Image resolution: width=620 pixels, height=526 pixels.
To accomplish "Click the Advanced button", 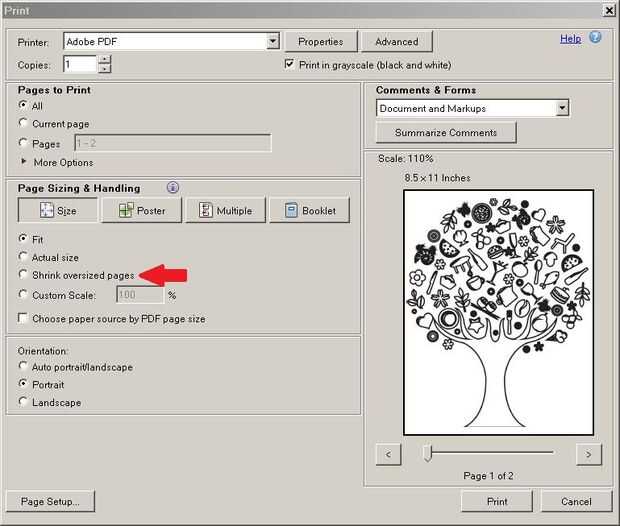I will click(x=397, y=42).
